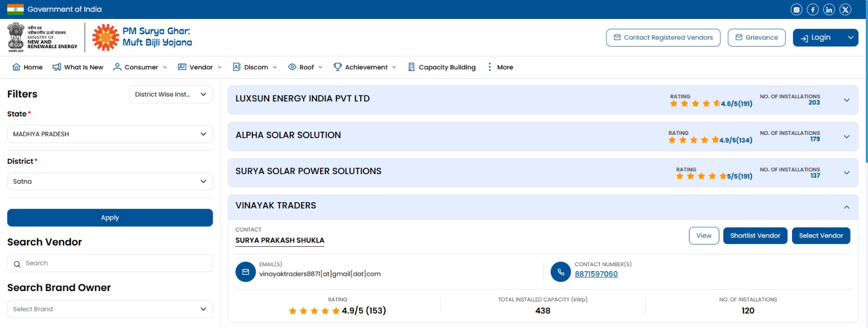Open the Consumer menu
Viewport: 868px width, 328px height.
[x=141, y=67]
